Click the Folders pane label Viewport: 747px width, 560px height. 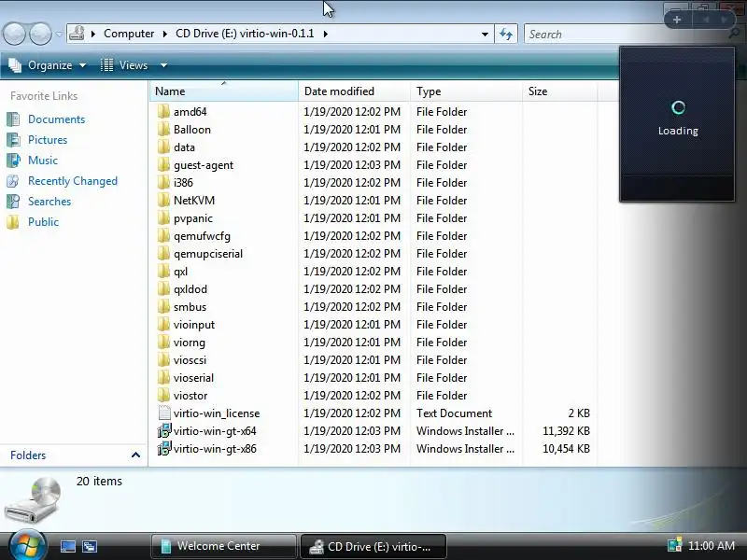(28, 455)
